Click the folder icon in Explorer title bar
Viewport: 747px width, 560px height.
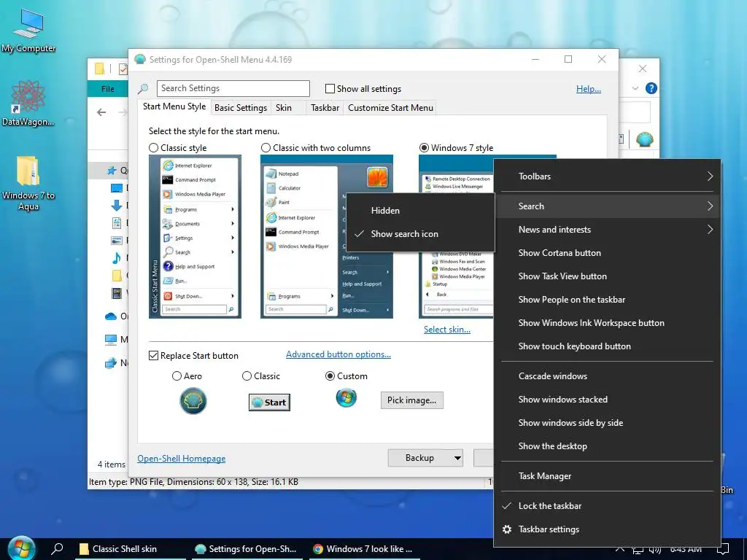99,69
